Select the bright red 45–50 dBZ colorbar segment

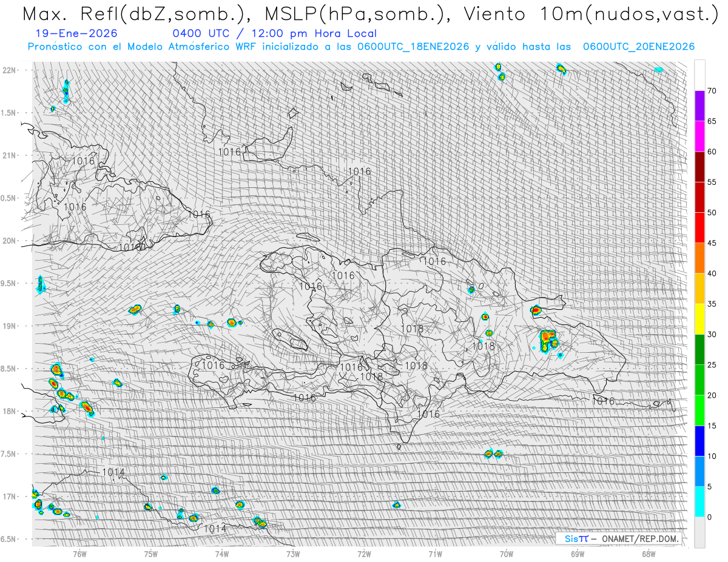coord(699,228)
